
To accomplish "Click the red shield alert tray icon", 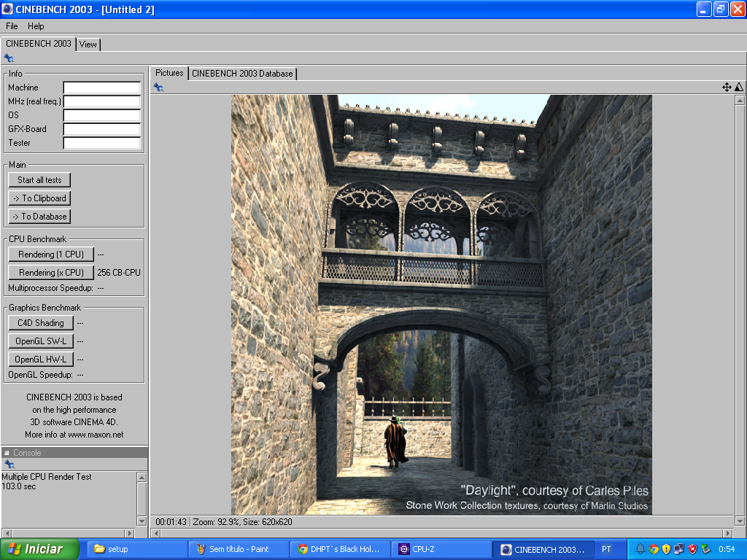I will (x=692, y=549).
